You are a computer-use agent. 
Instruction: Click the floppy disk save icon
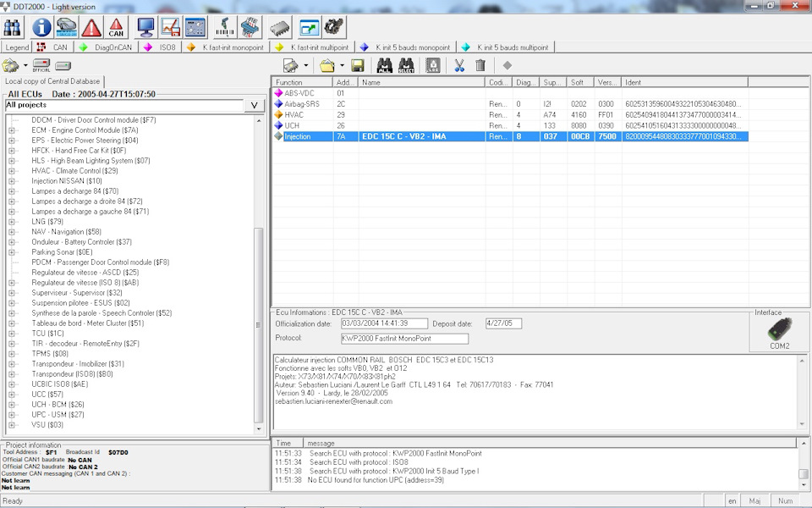(x=357, y=66)
